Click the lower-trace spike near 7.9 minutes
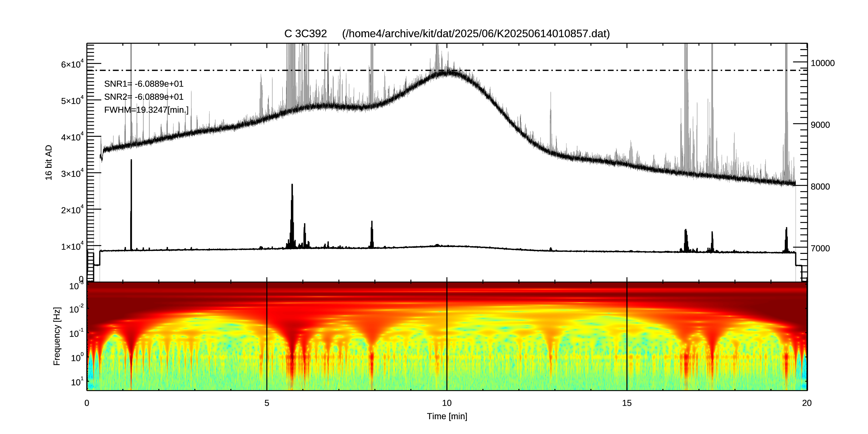This screenshot has width=868, height=434. point(372,235)
